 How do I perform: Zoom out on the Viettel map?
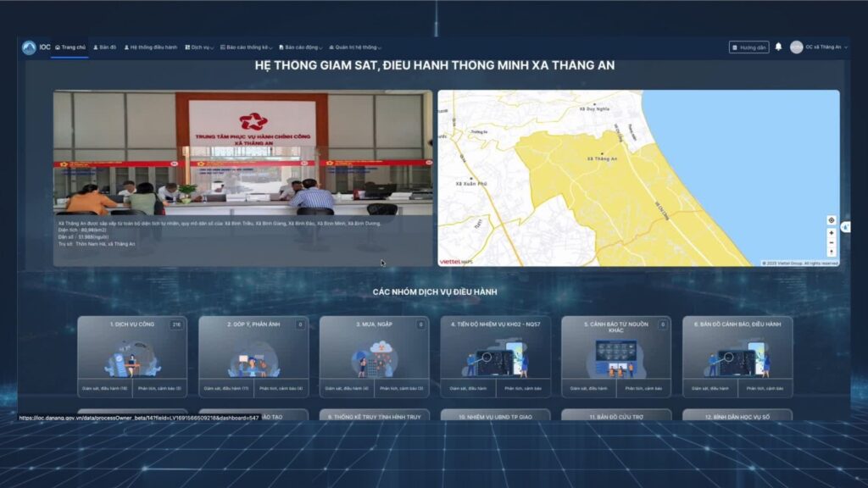pyautogui.click(x=831, y=242)
